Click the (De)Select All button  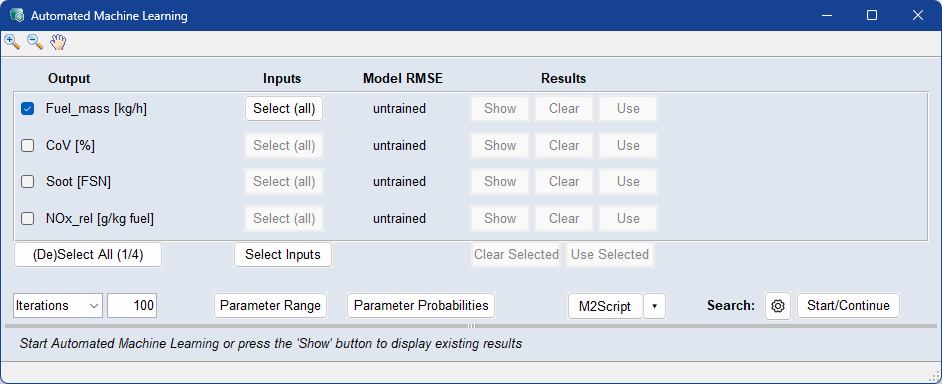pyautogui.click(x=88, y=255)
